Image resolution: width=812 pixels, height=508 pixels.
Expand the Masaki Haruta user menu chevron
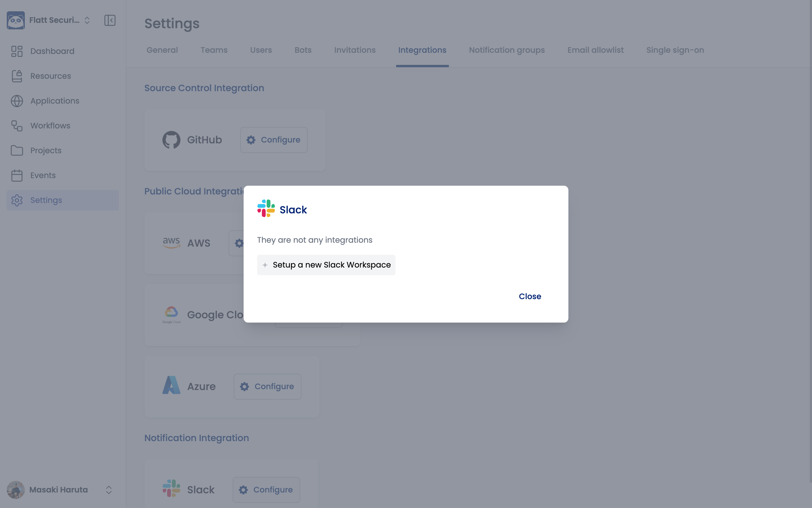[109, 490]
